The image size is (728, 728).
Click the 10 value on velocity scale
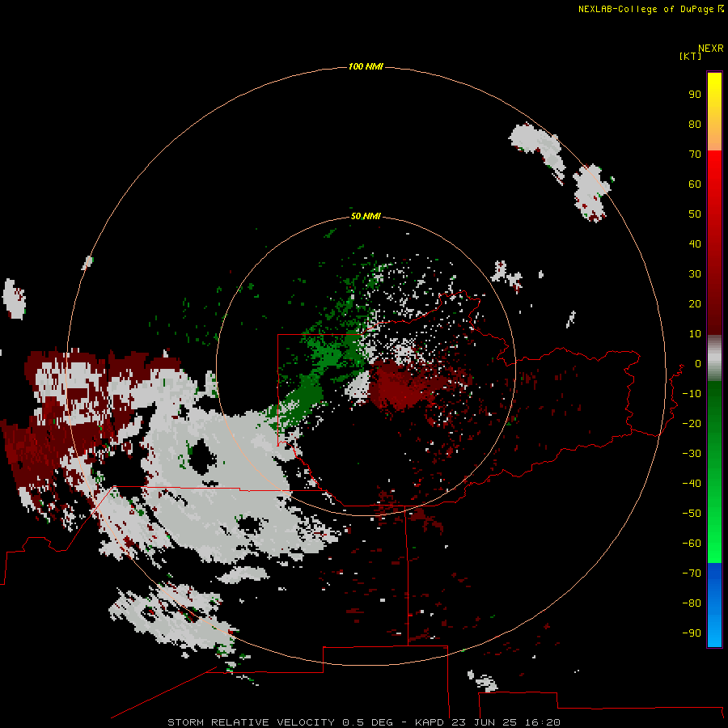[695, 334]
